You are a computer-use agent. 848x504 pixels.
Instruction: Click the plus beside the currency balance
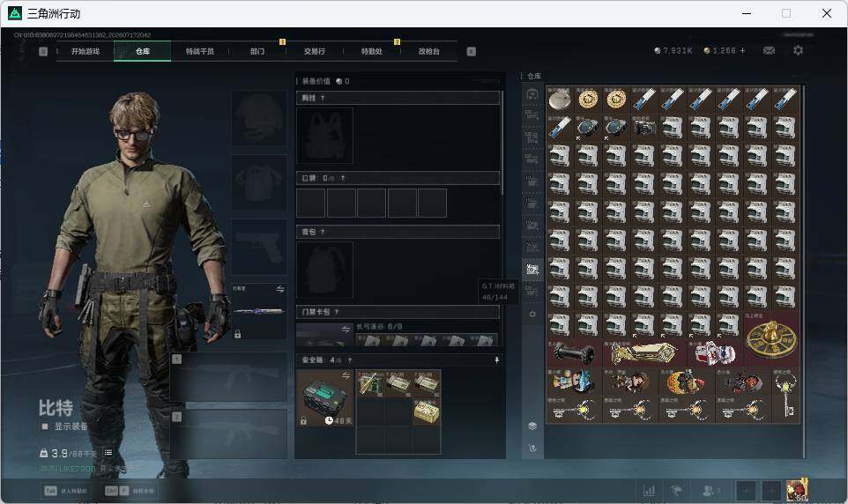point(742,50)
